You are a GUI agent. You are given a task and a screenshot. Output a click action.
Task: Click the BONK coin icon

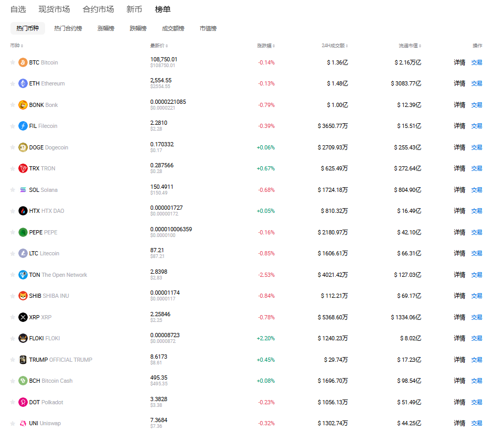pyautogui.click(x=23, y=105)
